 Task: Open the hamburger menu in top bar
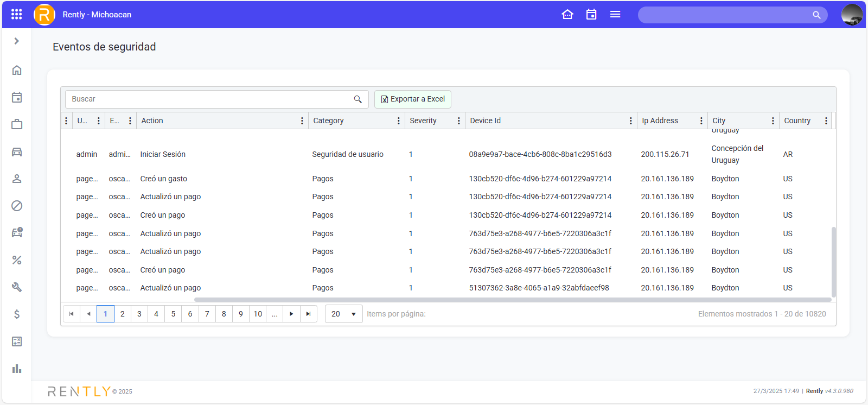point(615,15)
